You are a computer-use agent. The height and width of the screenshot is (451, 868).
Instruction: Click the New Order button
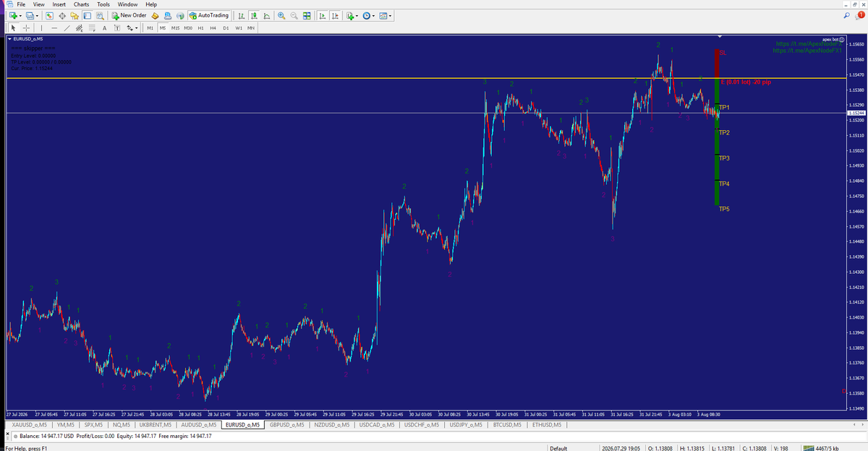[129, 15]
